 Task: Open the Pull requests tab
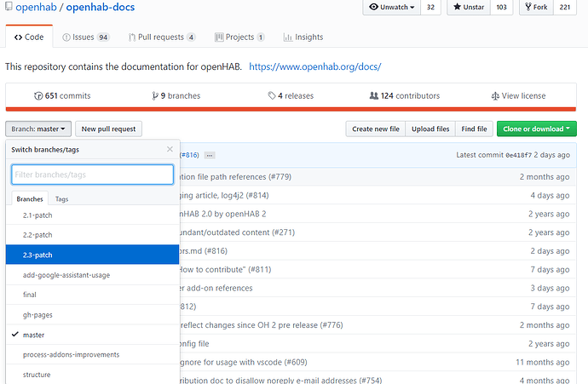[162, 37]
